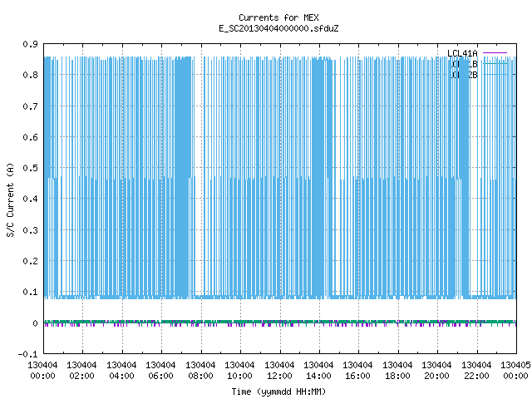
Task: Click the x-axis time label '02:00'
Action: [81, 376]
